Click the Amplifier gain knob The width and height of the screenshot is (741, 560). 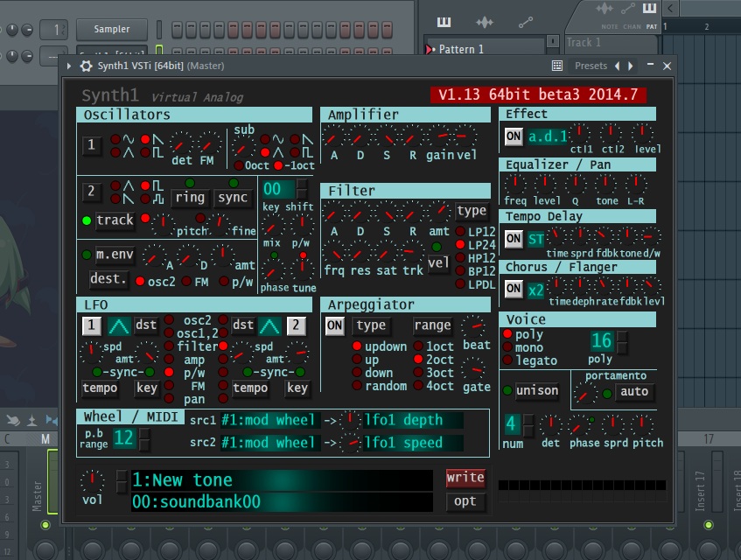[440, 136]
